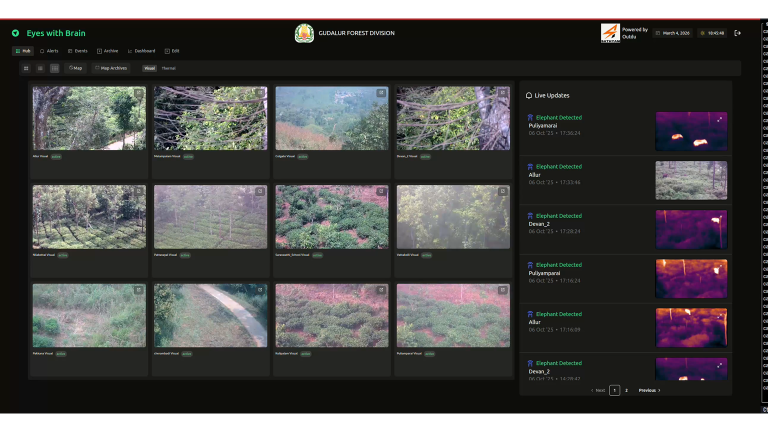The width and height of the screenshot is (768, 432).
Task: Click the March 4, 2026 date field
Action: 672,33
